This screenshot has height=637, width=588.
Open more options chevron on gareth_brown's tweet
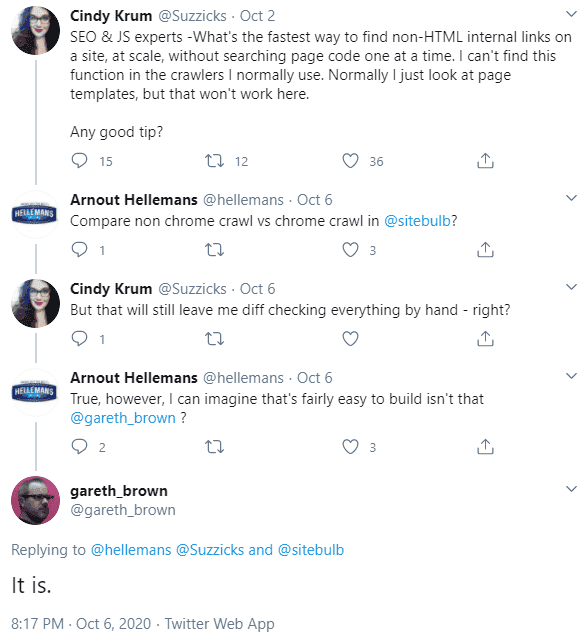coord(571,488)
